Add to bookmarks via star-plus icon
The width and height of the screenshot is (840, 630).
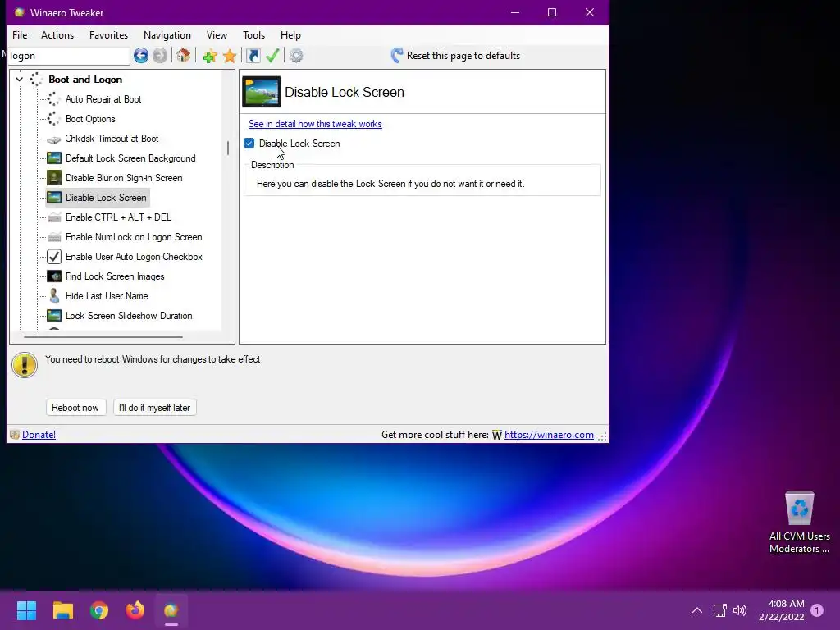(x=210, y=56)
